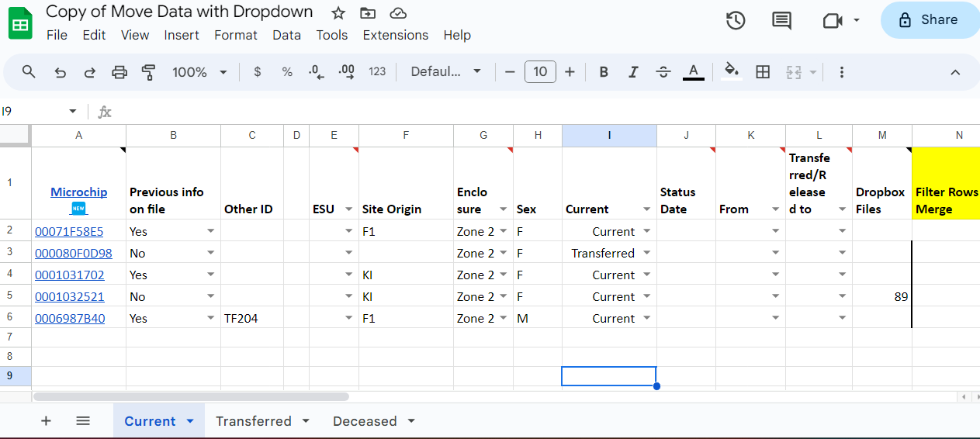Click the font size input box
980x439 pixels.
click(540, 72)
